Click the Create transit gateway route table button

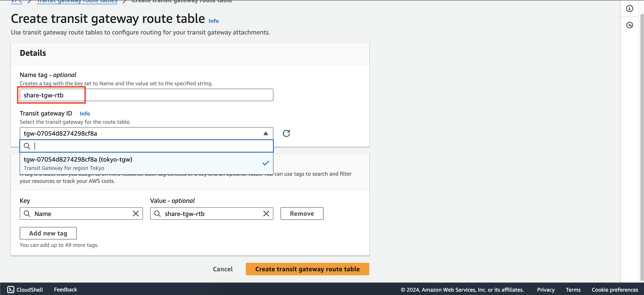pyautogui.click(x=307, y=269)
